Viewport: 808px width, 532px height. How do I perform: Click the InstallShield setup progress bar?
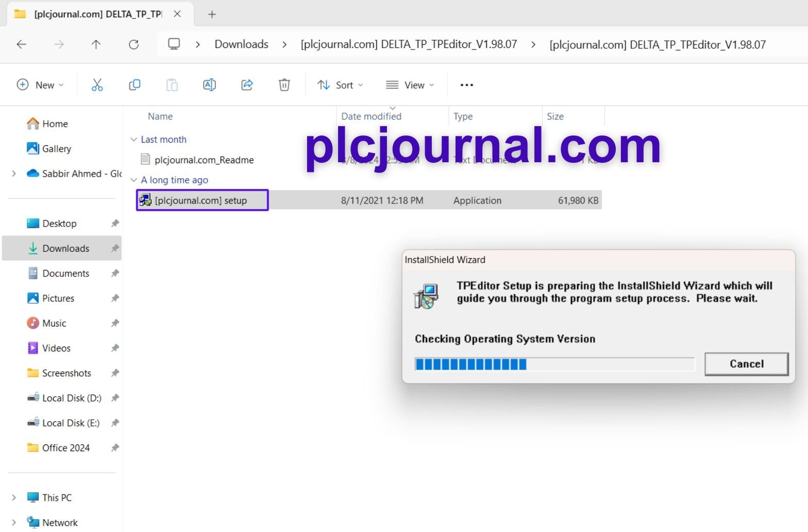555,364
